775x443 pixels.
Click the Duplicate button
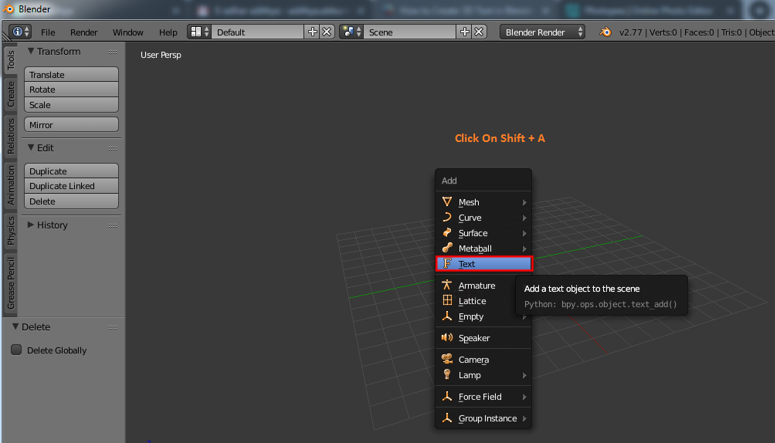pos(71,171)
